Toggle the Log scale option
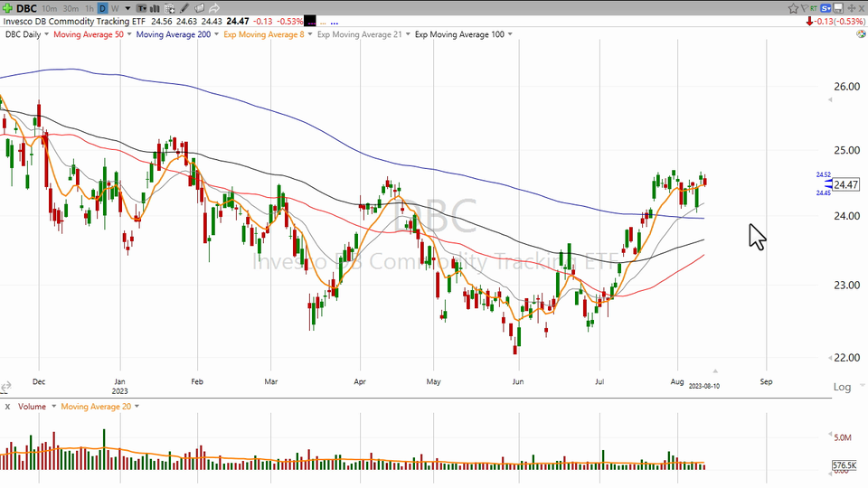 (x=842, y=387)
